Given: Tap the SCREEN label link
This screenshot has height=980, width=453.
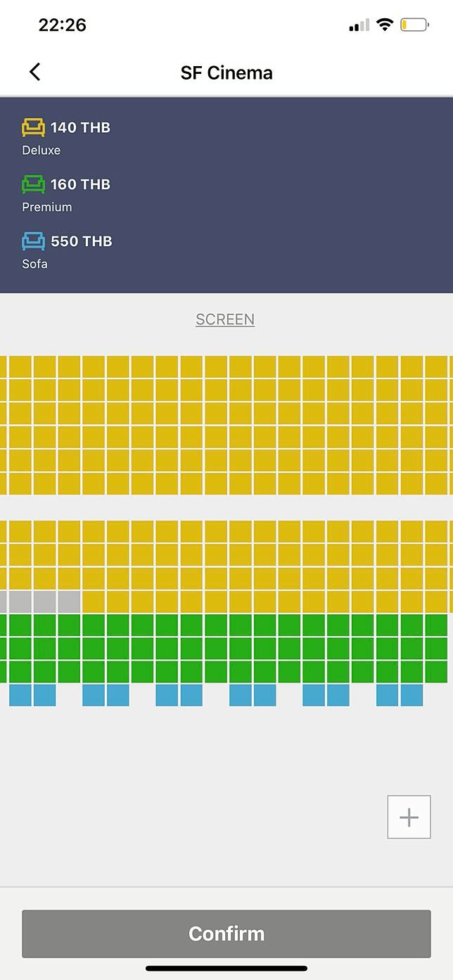Looking at the screenshot, I should (225, 319).
